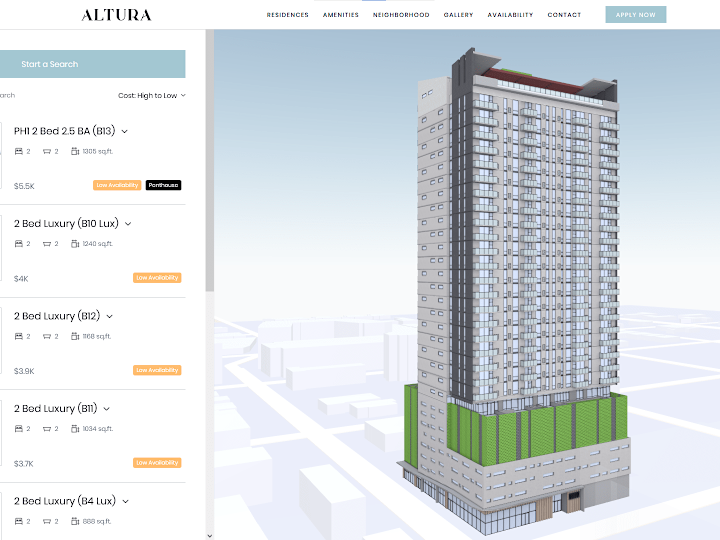
Task: Open the Contact page
Action: pyautogui.click(x=564, y=15)
